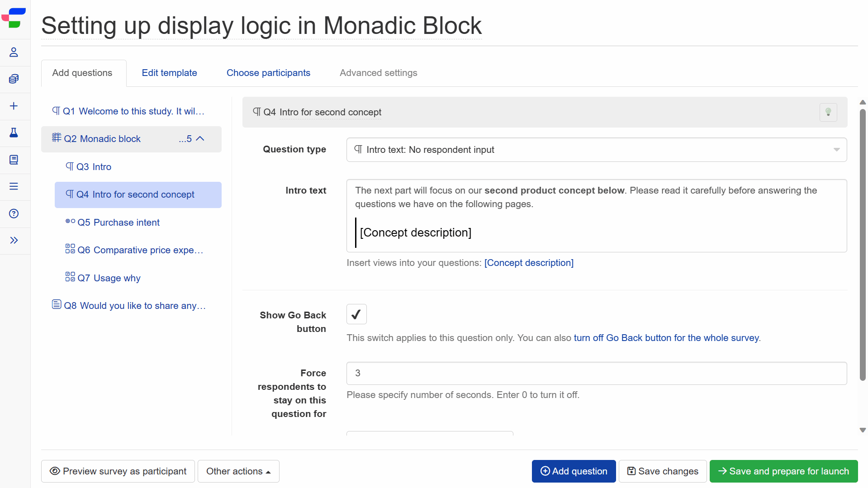The height and width of the screenshot is (488, 868).
Task: Select Q6 Comparative price expectations question
Action: [x=138, y=250]
